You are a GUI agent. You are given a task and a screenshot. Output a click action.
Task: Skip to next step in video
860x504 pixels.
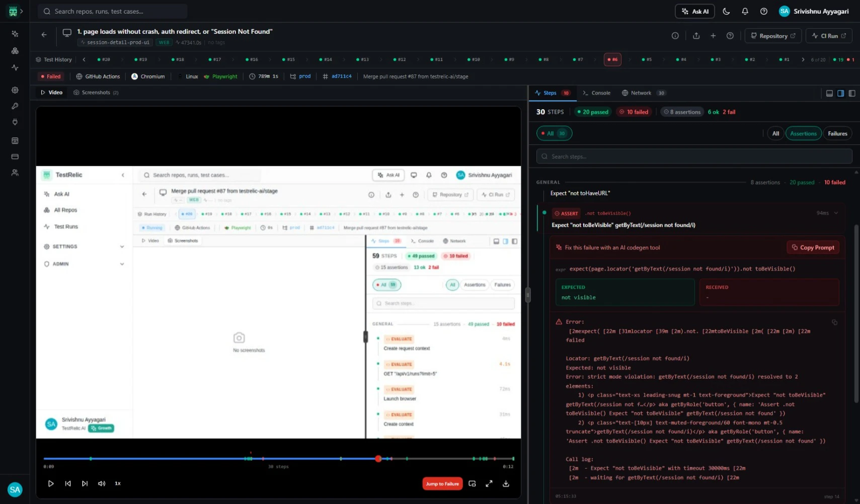(85, 483)
